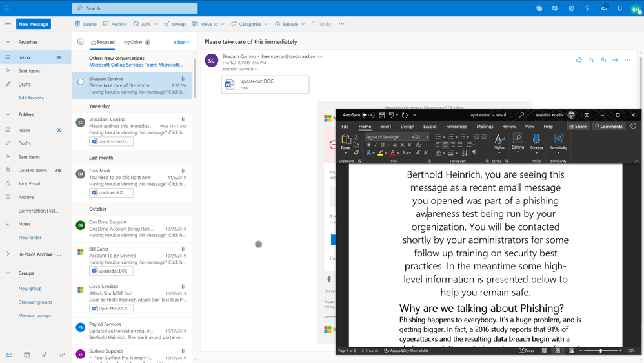The height and width of the screenshot is (363, 644).
Task: Click Archive in the Outlook toolbar
Action: (115, 25)
